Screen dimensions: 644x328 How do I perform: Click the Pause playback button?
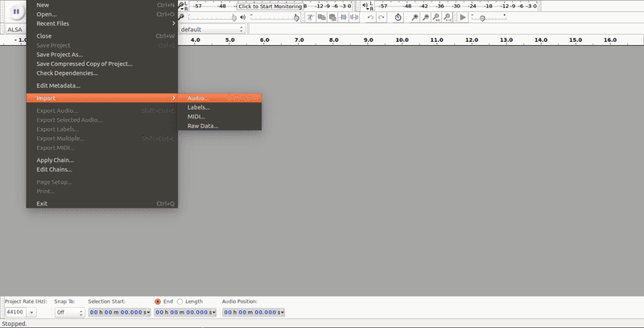[x=16, y=12]
